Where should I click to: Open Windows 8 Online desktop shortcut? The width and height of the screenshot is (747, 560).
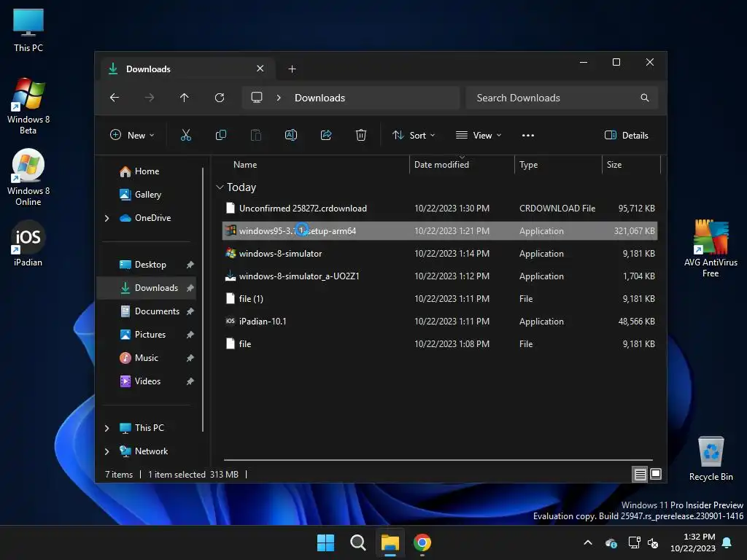coord(28,177)
